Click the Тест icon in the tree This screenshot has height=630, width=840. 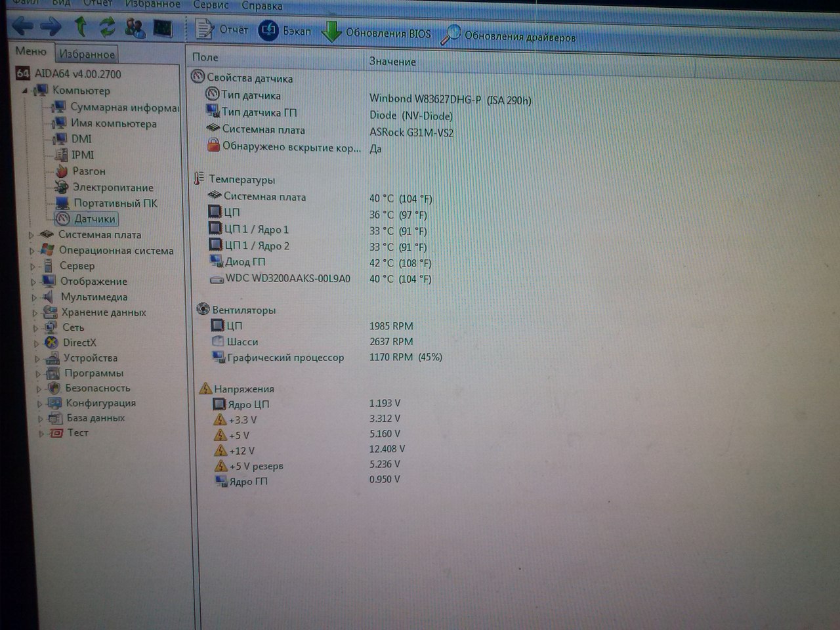[x=56, y=433]
